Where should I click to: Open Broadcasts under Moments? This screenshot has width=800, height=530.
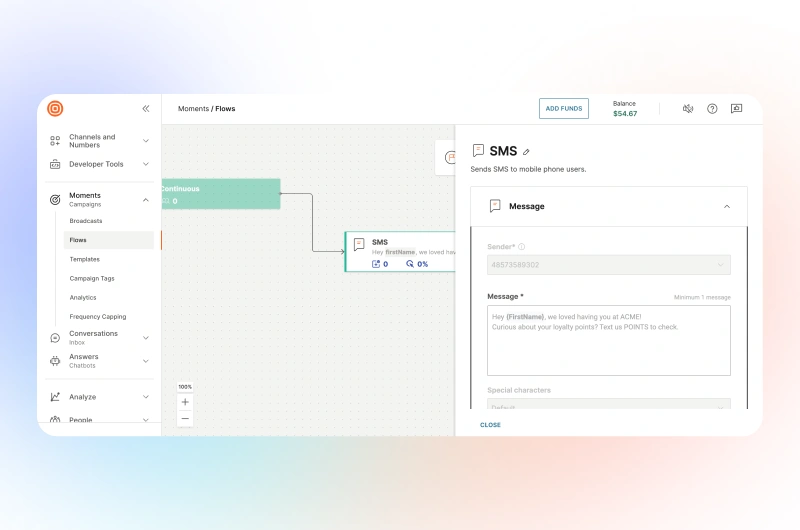(86, 221)
